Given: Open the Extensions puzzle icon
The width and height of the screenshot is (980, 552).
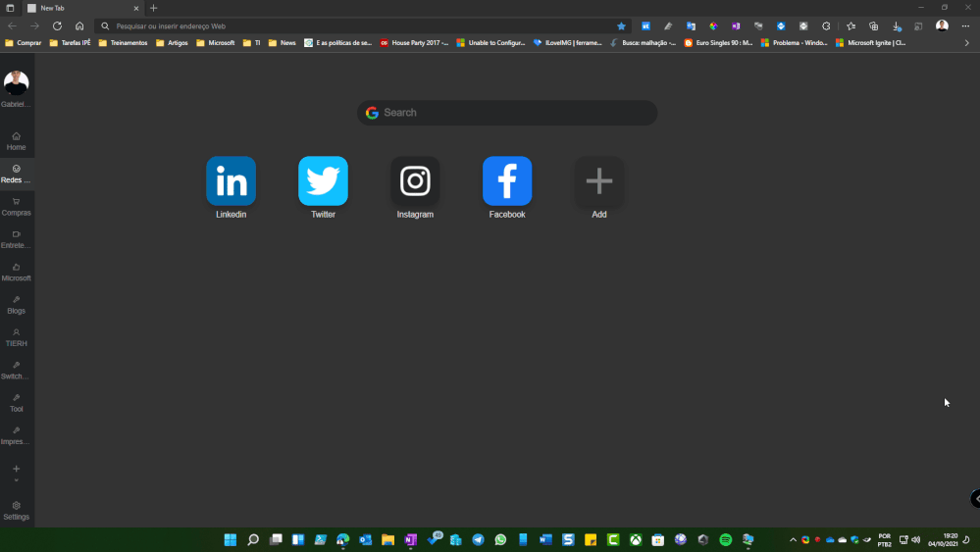Looking at the screenshot, I should [x=826, y=26].
